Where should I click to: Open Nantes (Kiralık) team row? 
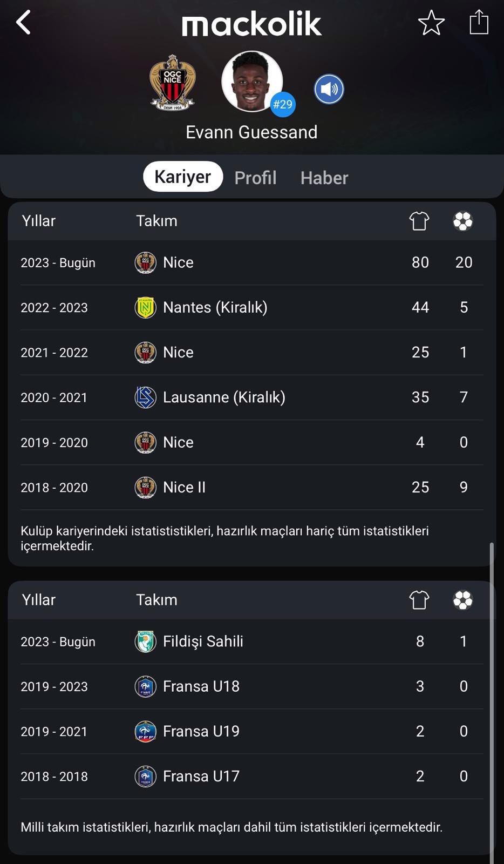[252, 307]
